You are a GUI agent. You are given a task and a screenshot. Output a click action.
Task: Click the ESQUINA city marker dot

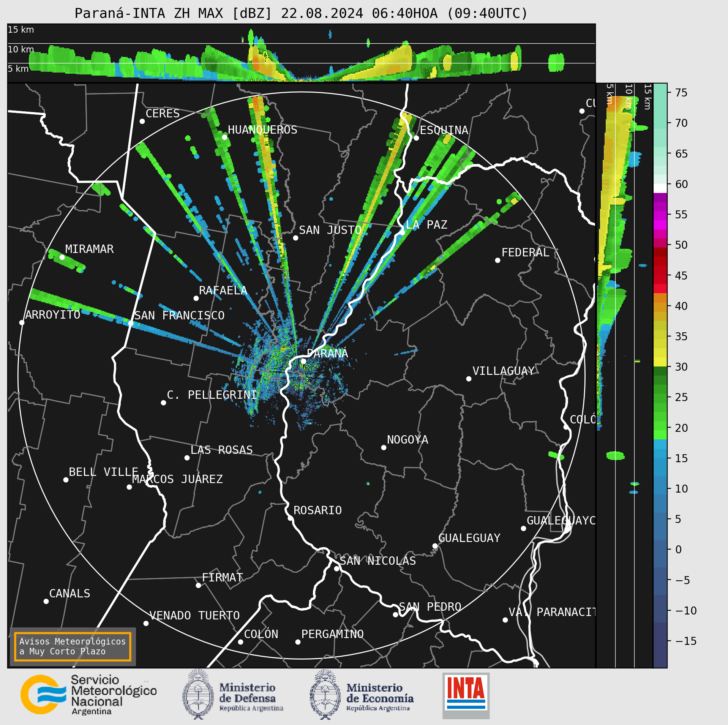[x=416, y=138]
